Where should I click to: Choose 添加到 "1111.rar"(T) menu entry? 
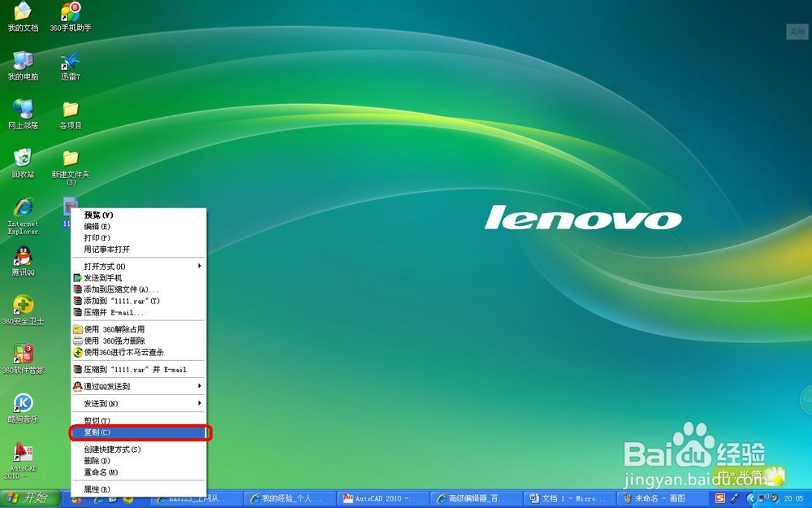click(x=138, y=300)
